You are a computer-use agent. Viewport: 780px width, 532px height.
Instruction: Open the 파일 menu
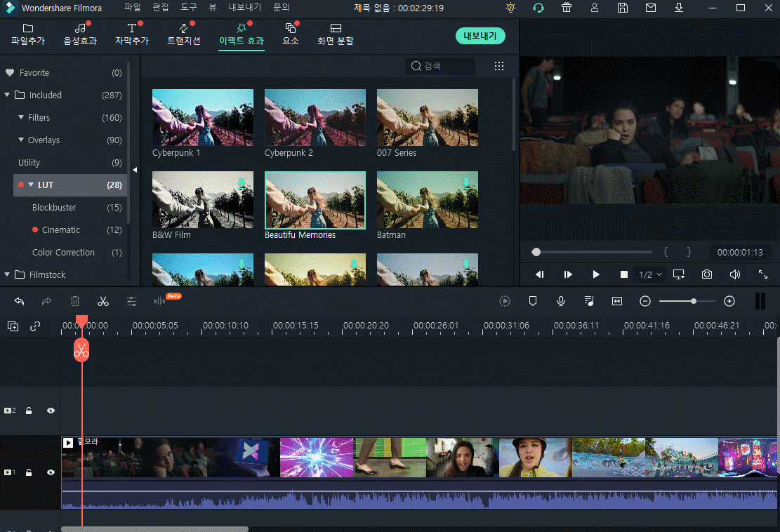point(132,8)
